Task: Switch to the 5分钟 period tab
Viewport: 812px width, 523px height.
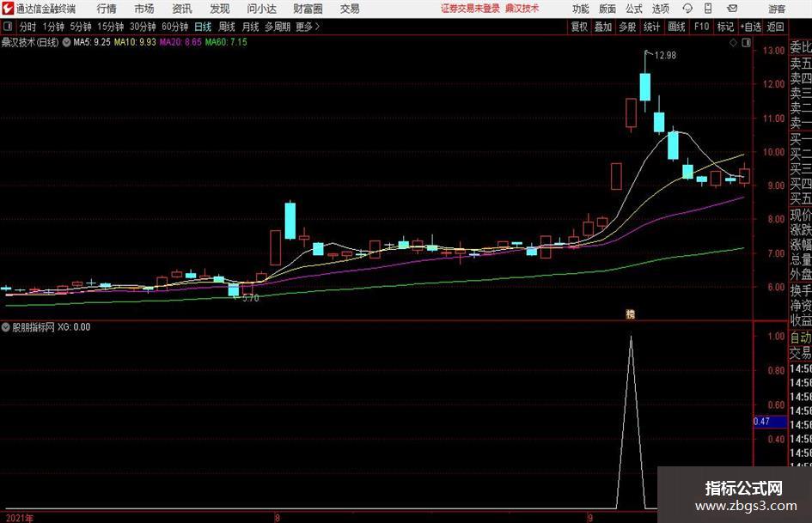Action: (x=81, y=27)
